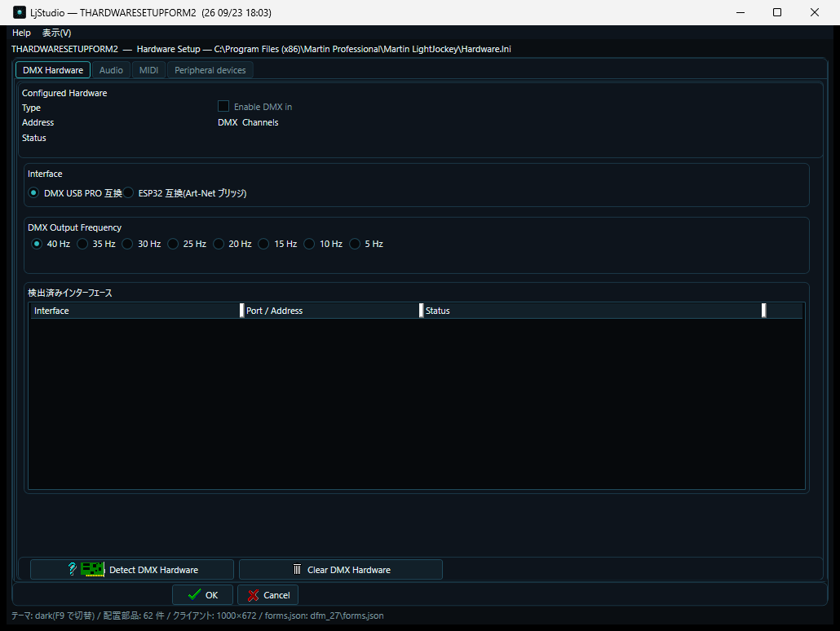Set output frequency to 30 Hz

[x=127, y=244]
